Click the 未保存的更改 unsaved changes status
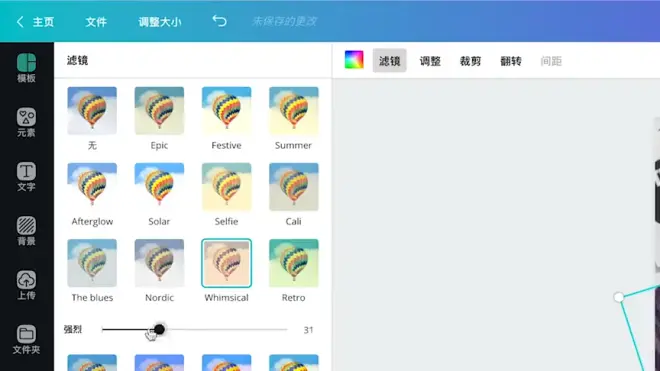Screen dimensions: 660x371 285,21
